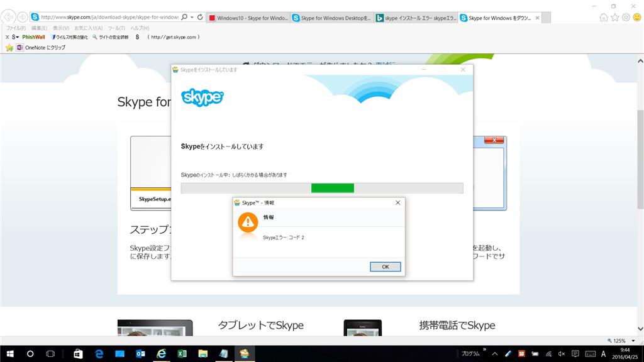The height and width of the screenshot is (362, 644).
Task: Open favorites with the star icon
Action: tap(615, 17)
